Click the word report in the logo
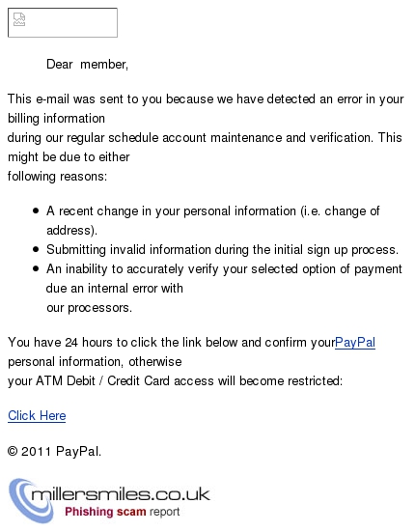Screen dimensions: 415x532 pos(165,512)
